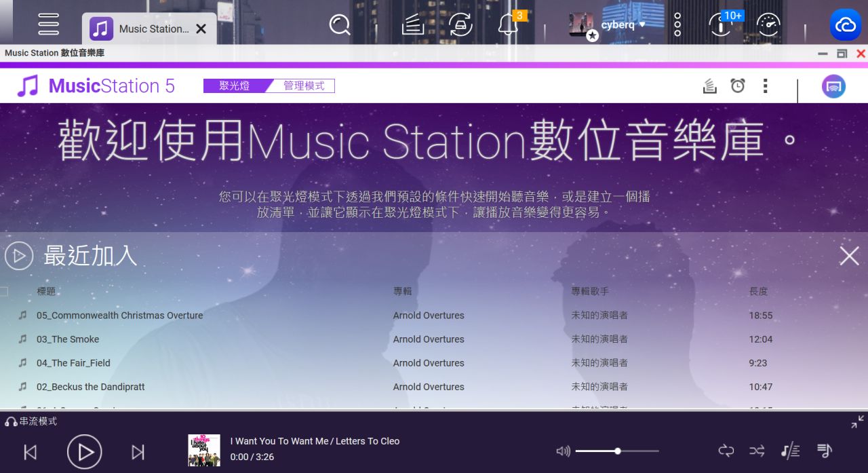Close the 最近加入 panel
This screenshot has width=868, height=473.
[849, 256]
